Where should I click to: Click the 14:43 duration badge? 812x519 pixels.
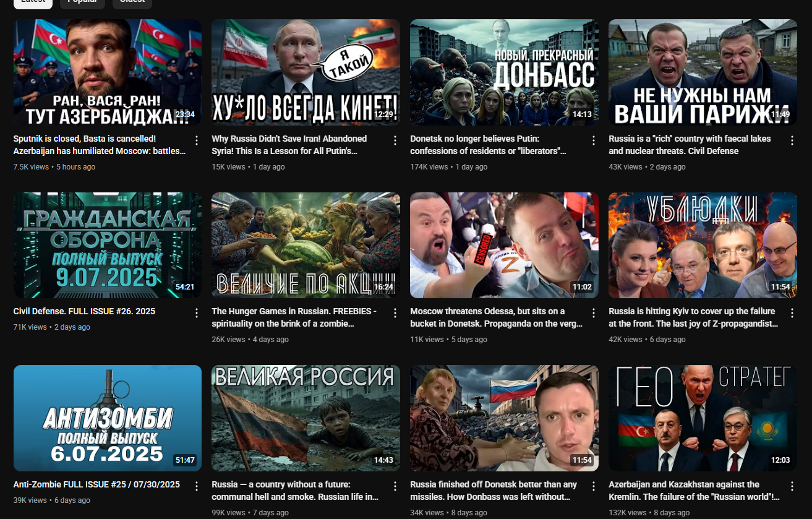(383, 460)
